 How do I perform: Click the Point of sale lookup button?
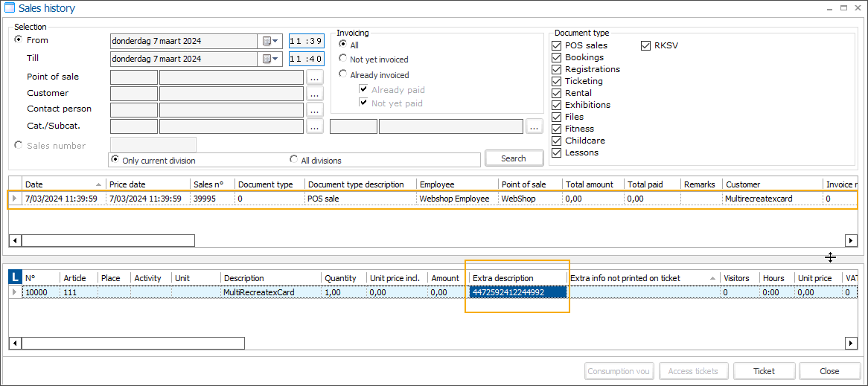[x=314, y=77]
